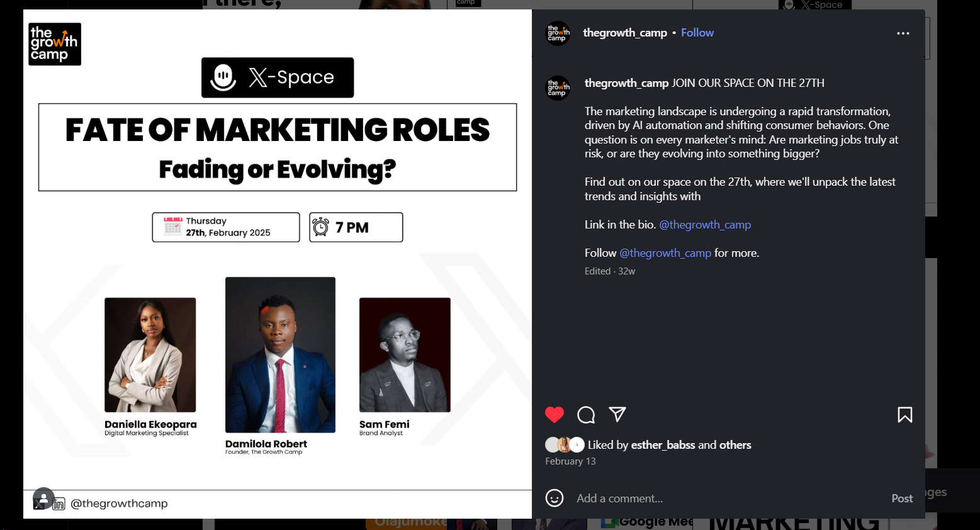Click the tagged people icon on image
980x530 pixels.
pyautogui.click(x=43, y=499)
